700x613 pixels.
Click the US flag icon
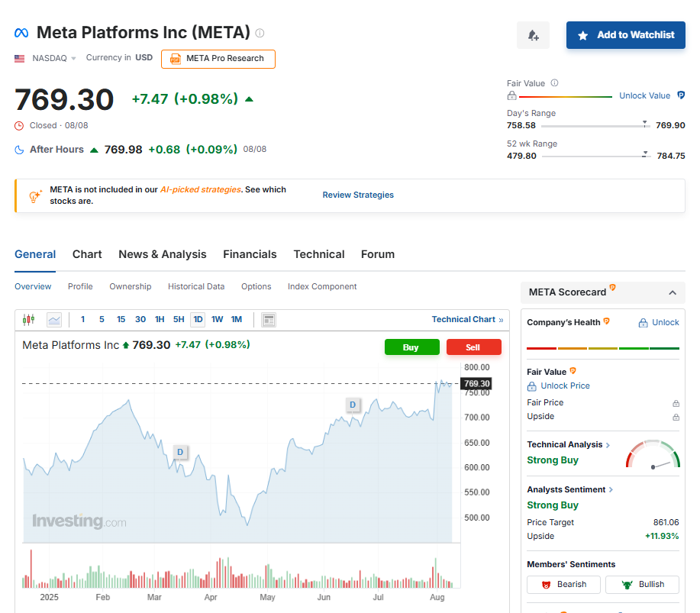(x=20, y=59)
